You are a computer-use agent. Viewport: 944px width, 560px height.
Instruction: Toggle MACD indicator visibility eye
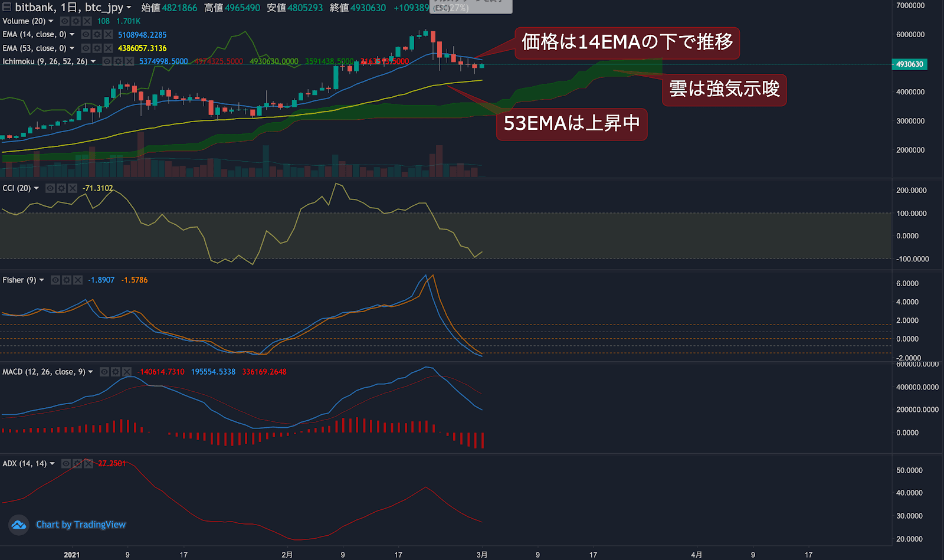click(104, 372)
